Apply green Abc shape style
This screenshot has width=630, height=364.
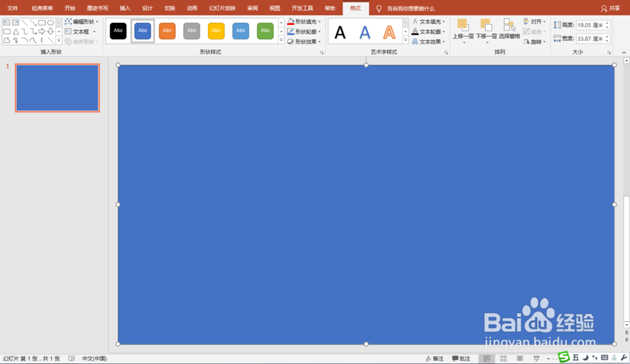point(265,31)
